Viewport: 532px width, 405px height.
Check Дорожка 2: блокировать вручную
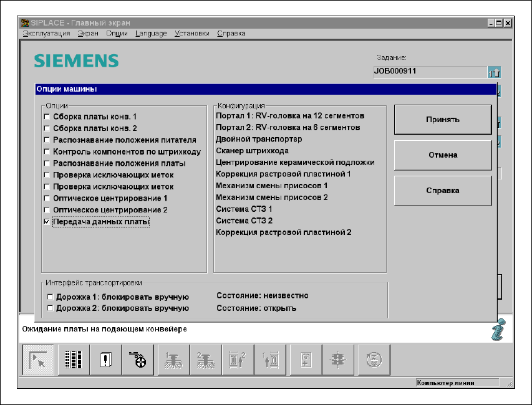pyautogui.click(x=51, y=308)
